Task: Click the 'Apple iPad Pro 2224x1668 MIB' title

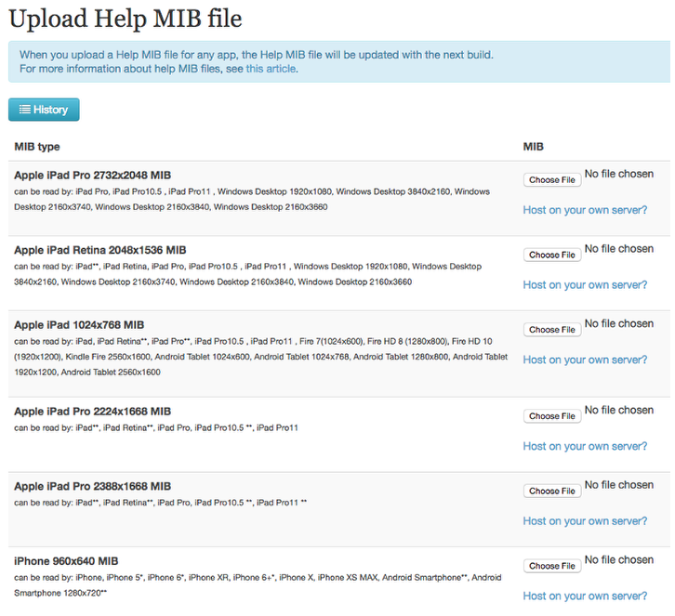Action: 93,412
